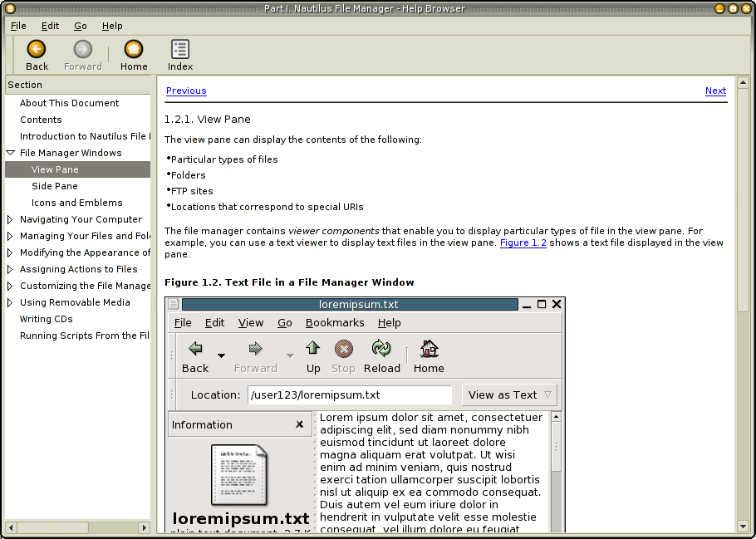
Task: Follow the Next link
Action: (715, 91)
